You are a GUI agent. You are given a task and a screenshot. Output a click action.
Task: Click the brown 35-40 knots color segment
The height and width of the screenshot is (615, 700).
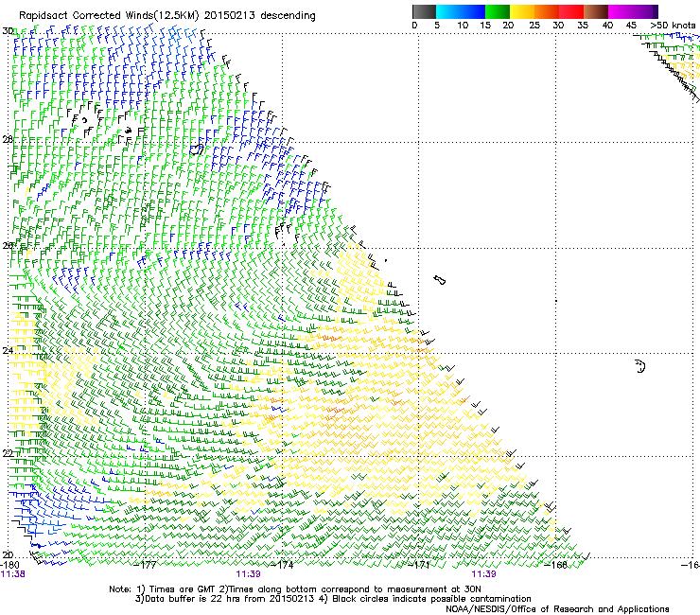tap(596, 11)
